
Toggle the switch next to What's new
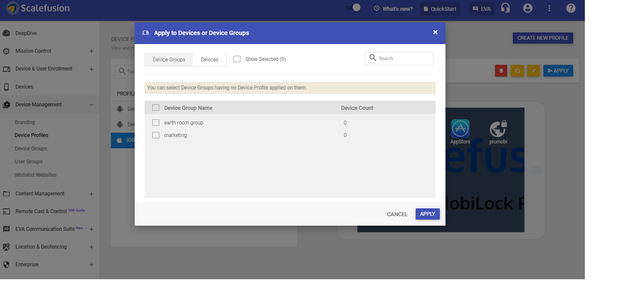click(x=353, y=7)
